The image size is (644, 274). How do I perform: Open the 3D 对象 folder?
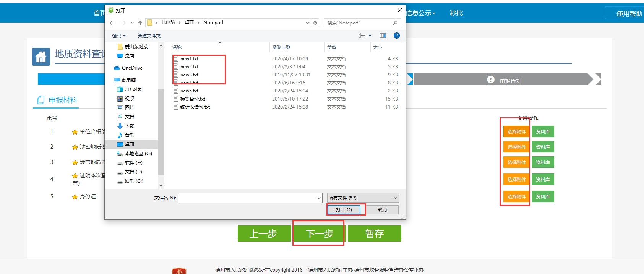133,89
